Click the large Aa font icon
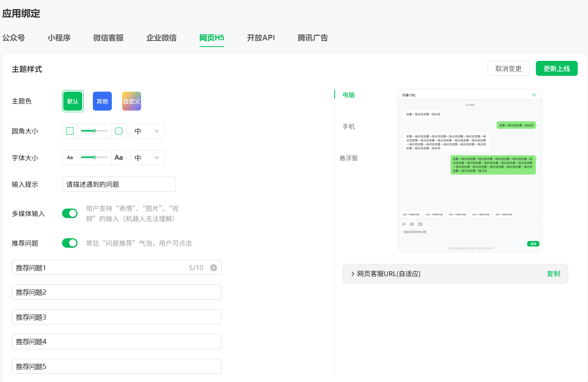This screenshot has width=588, height=382. [x=119, y=158]
